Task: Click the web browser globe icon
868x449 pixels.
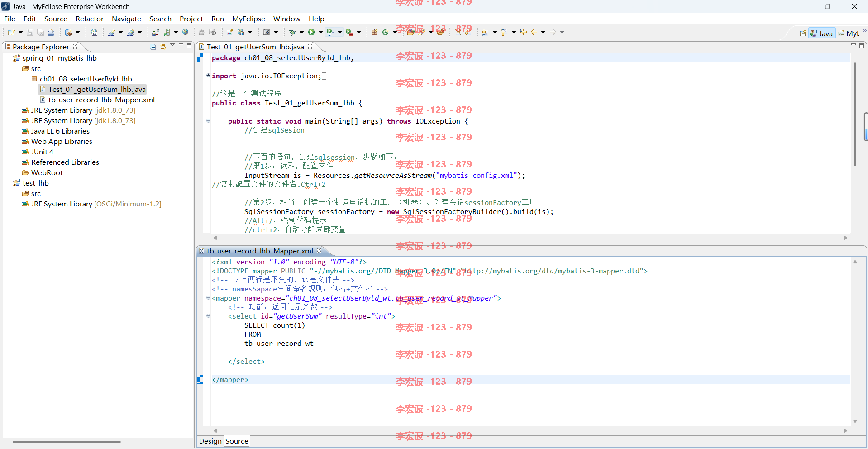Action: tap(186, 32)
